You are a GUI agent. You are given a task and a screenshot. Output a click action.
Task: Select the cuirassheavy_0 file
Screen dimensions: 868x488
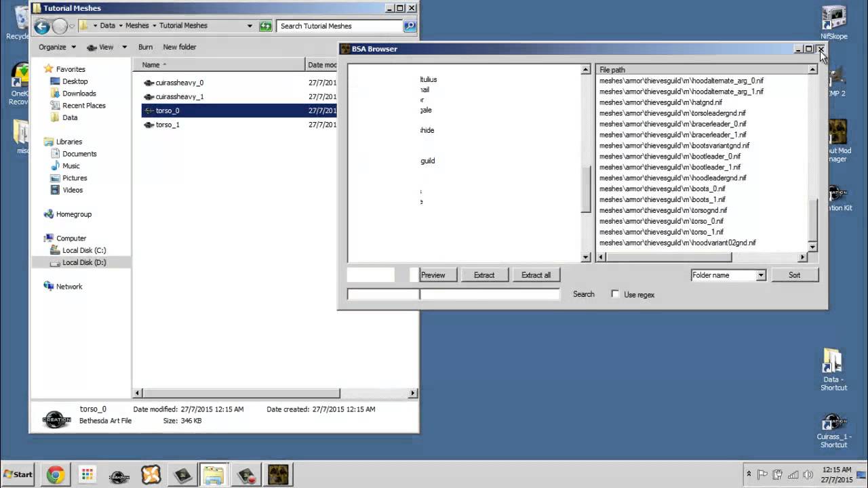[180, 83]
